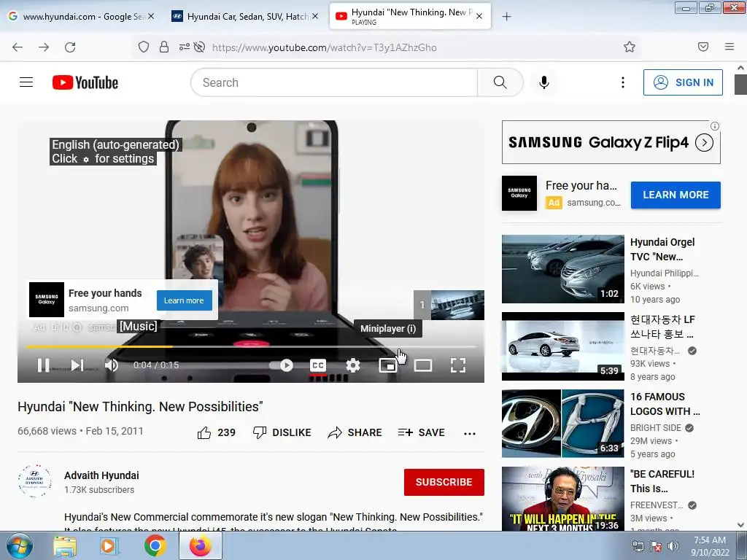Launch Google Chrome from taskbar
Viewport: 747px width, 560px height.
click(x=155, y=545)
